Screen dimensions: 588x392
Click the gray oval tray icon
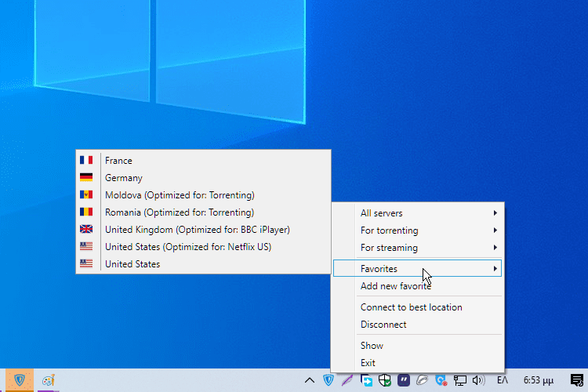[x=423, y=380]
